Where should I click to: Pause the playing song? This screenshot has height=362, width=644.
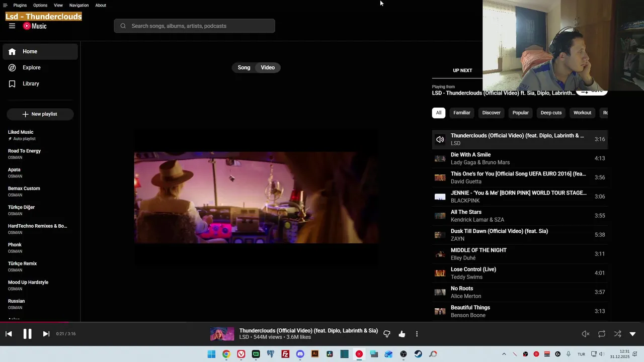pyautogui.click(x=27, y=334)
